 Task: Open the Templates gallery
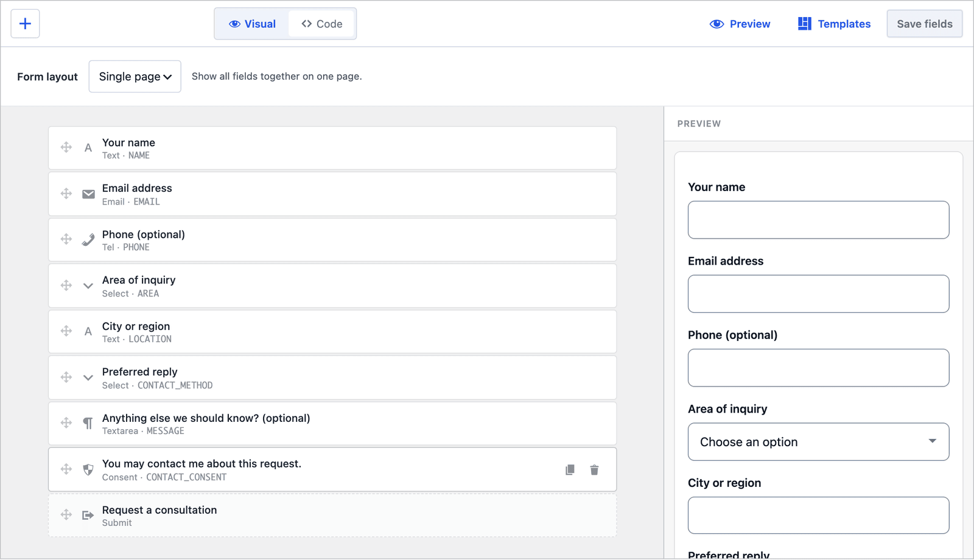[x=834, y=24]
